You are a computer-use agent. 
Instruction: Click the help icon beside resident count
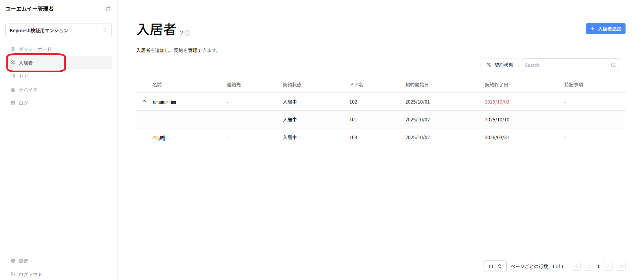click(187, 33)
